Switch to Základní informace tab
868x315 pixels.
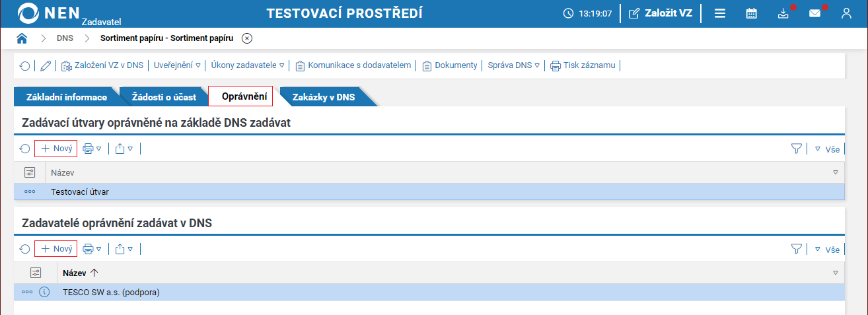pos(66,97)
